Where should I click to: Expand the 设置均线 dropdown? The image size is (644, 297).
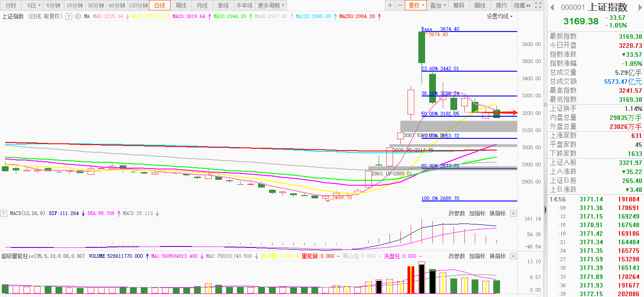coord(500,16)
